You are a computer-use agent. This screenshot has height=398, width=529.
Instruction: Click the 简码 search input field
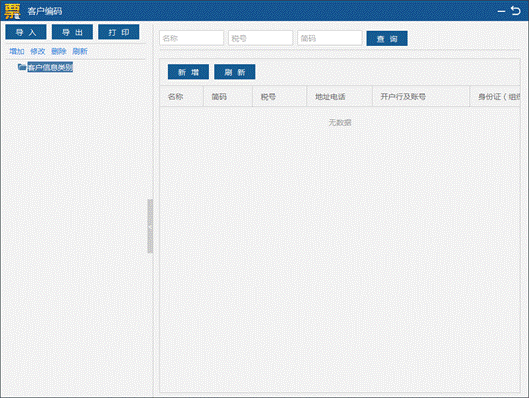pos(330,38)
